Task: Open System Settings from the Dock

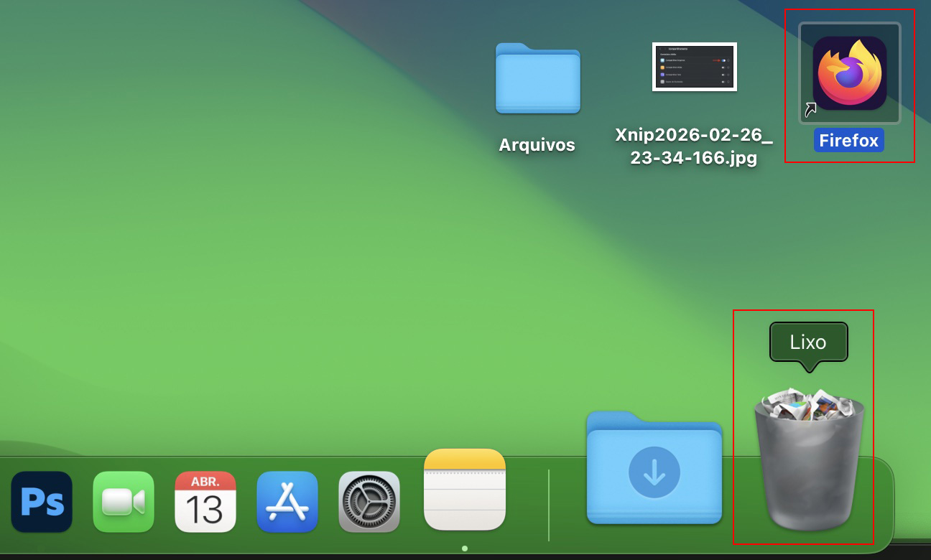Action: (x=369, y=503)
